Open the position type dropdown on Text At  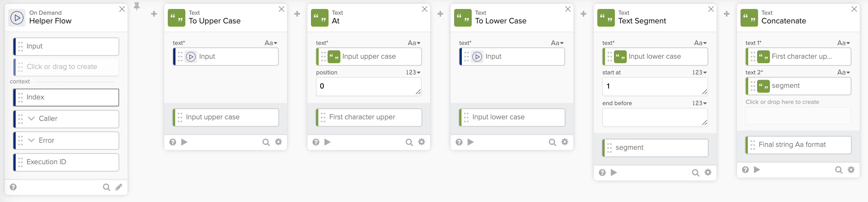tap(413, 73)
